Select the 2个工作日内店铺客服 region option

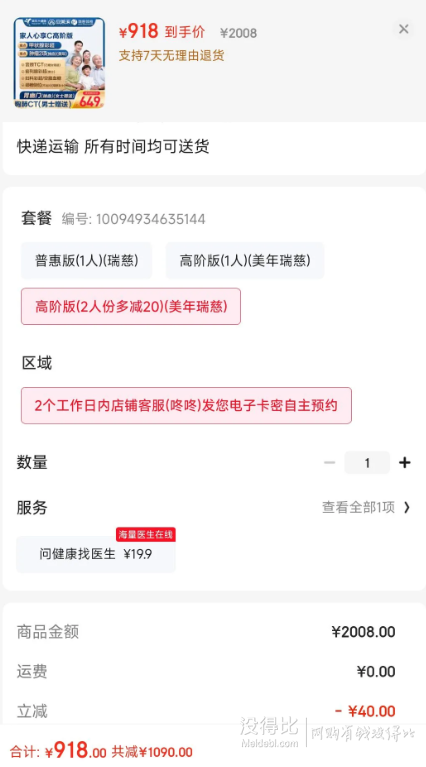[x=186, y=406]
